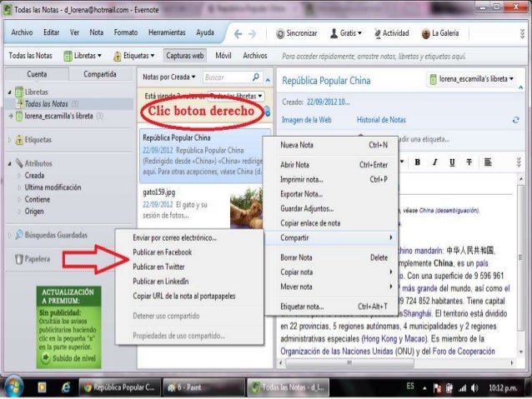The width and height of the screenshot is (532, 399).
Task: Choose Copiar URL de la nota al portapapeles
Action: tap(189, 296)
